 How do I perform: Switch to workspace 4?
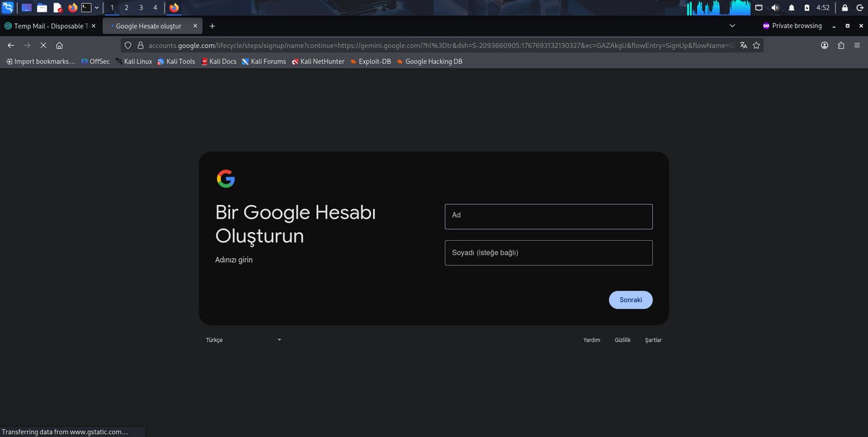[x=155, y=7]
